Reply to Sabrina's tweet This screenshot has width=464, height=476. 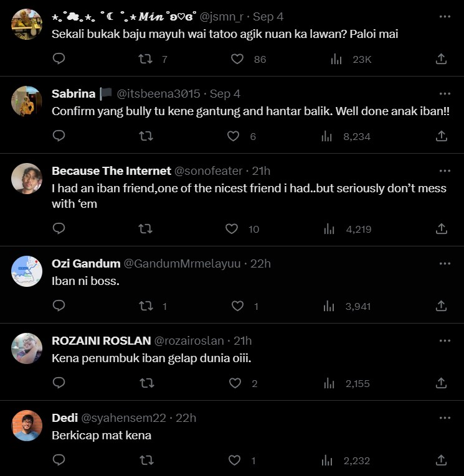pos(59,136)
